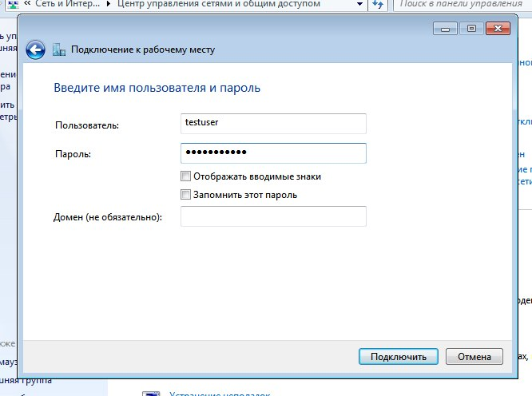
Task: Click the Подключить button
Action: pyautogui.click(x=399, y=357)
